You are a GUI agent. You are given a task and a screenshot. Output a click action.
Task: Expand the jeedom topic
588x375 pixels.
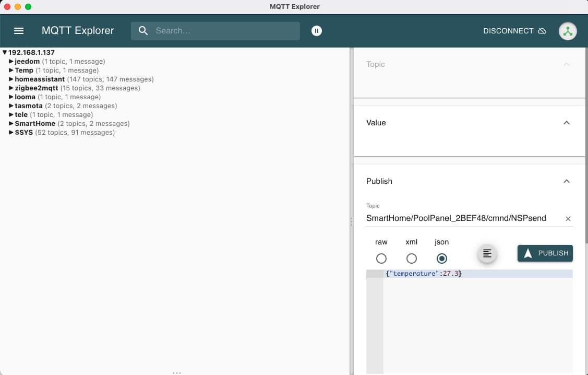[11, 61]
